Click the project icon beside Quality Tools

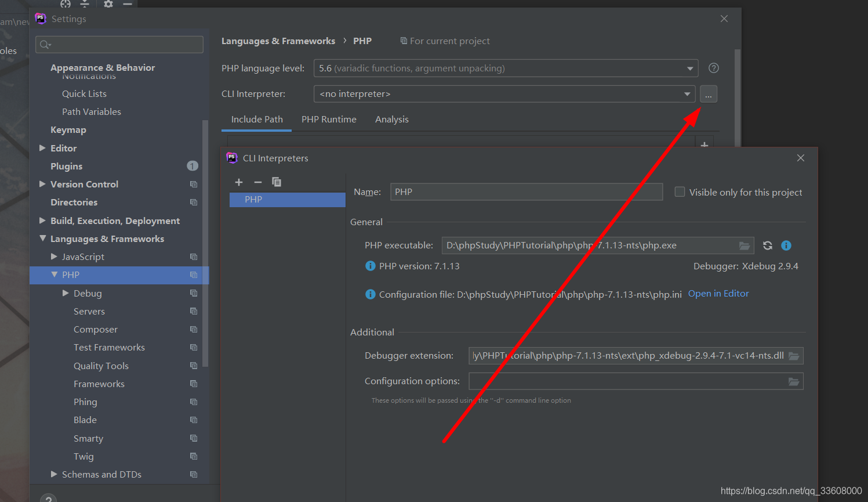click(194, 366)
